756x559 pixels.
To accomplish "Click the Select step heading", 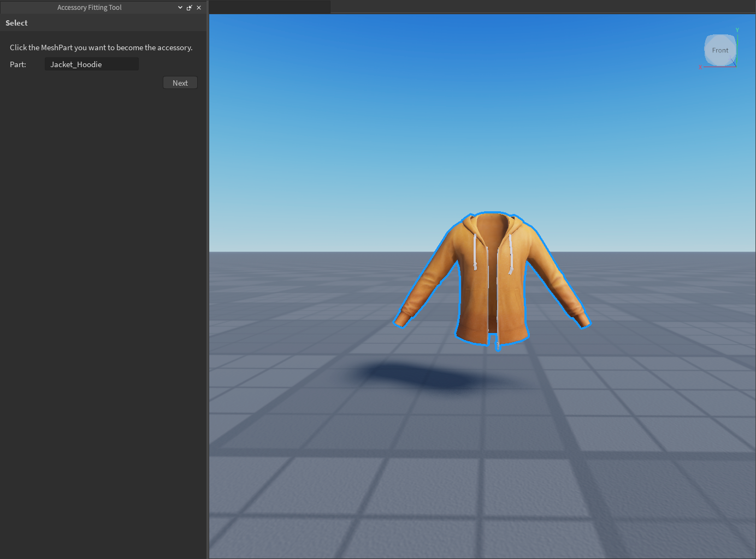I will pos(16,23).
